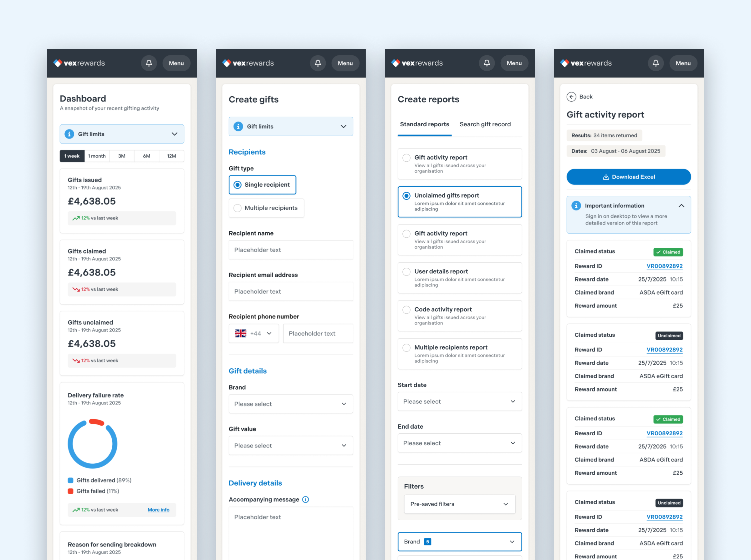The image size is (751, 560).
Task: Click the blue Gifts delivered legend swatch
Action: tap(70, 480)
